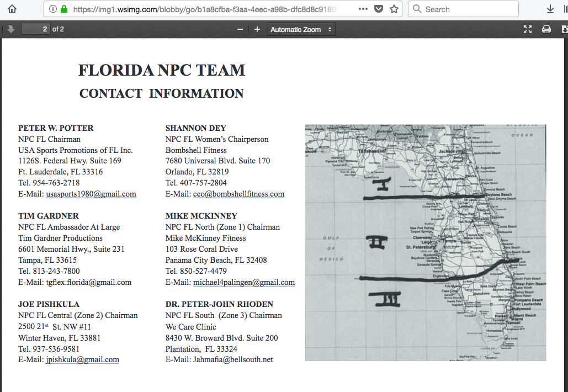
Task: Click the NPC FL South (Zone 3) Chairman line
Action: (224, 316)
